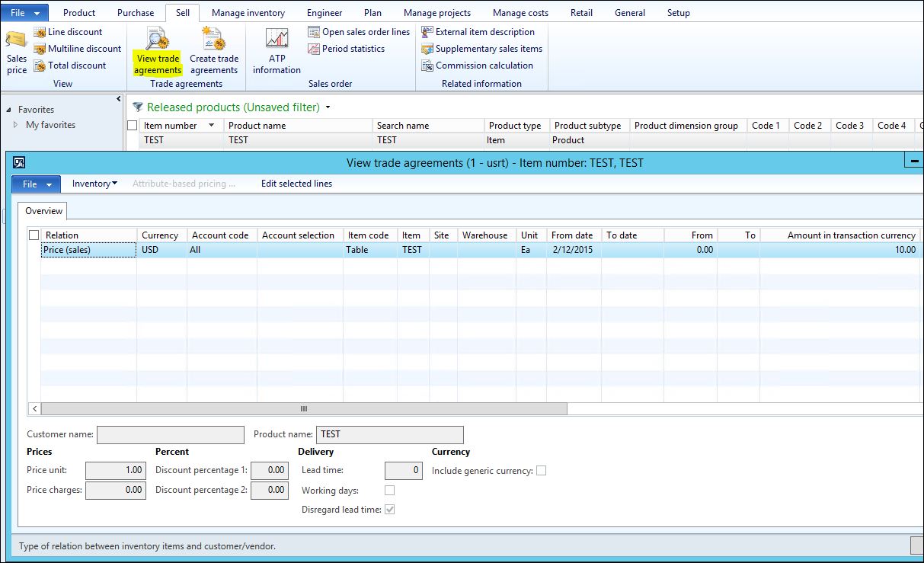Click the Sales price icon
924x563 pixels.
click(x=16, y=40)
